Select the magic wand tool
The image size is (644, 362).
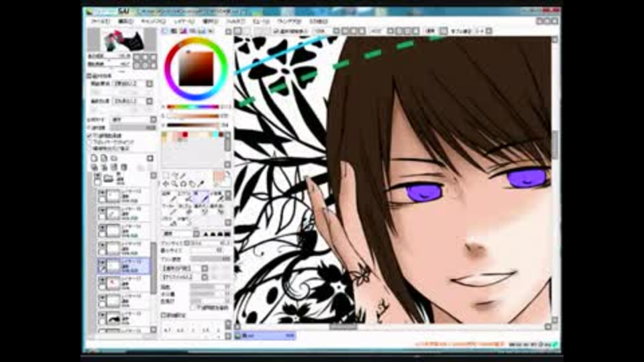(x=183, y=176)
